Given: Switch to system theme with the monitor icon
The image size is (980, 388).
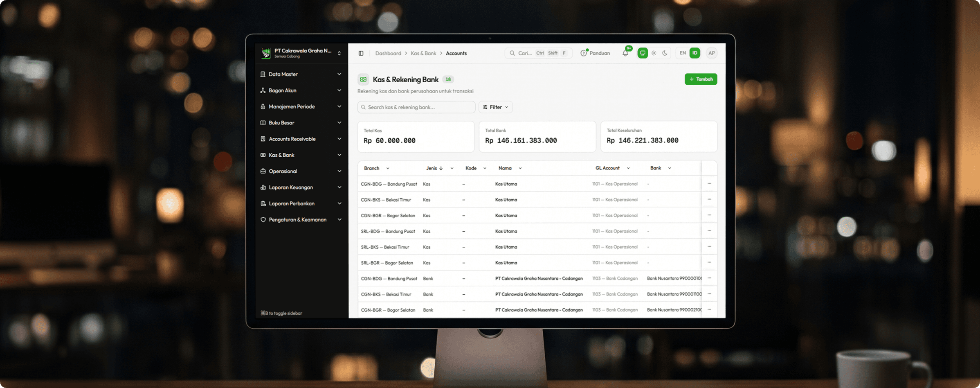Looking at the screenshot, I should pos(643,53).
